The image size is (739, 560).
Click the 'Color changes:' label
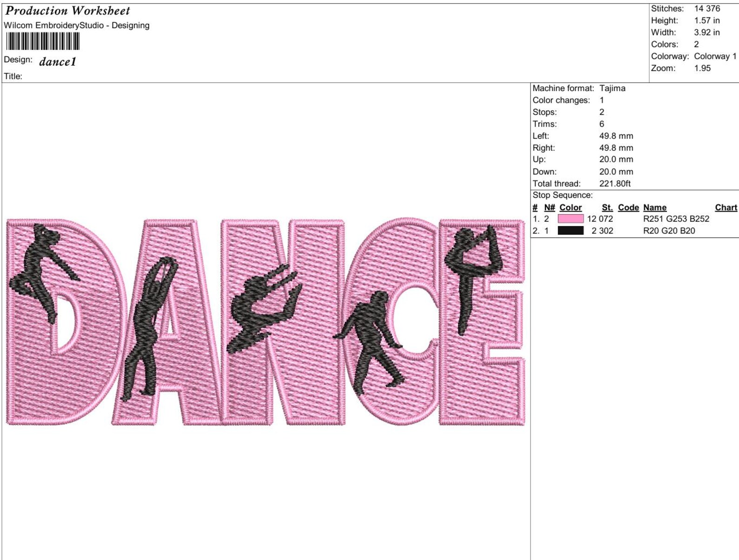tap(561, 100)
